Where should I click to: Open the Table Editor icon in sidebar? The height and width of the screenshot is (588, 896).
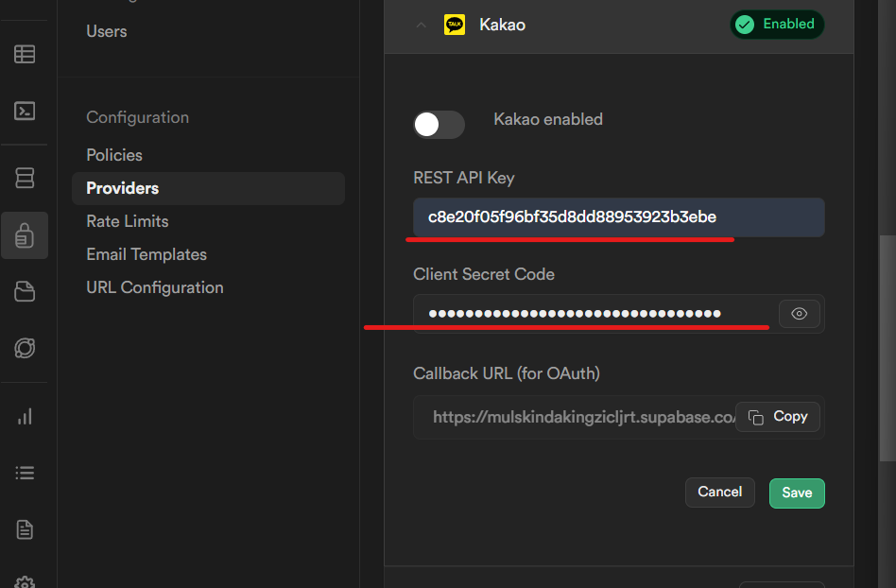[x=25, y=54]
